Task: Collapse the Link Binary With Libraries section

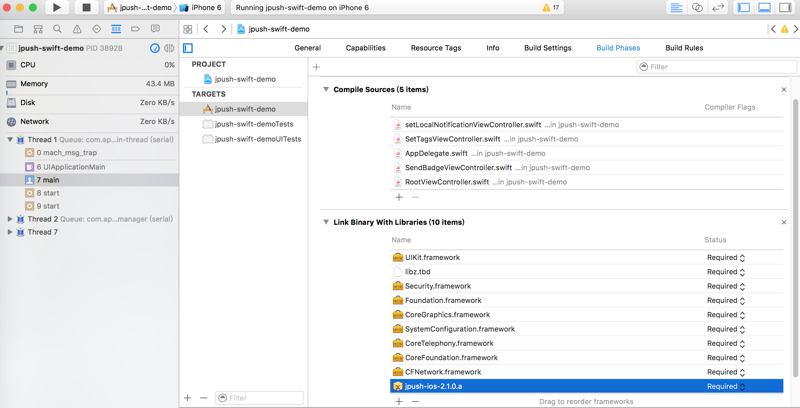Action: pos(326,222)
